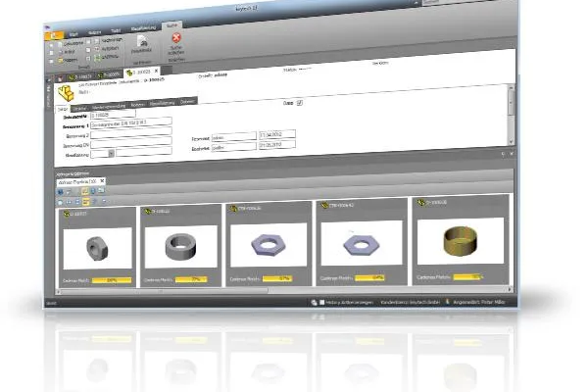Image resolution: width=588 pixels, height=392 pixels.
Task: Open the orange application menu button
Action: [54, 36]
